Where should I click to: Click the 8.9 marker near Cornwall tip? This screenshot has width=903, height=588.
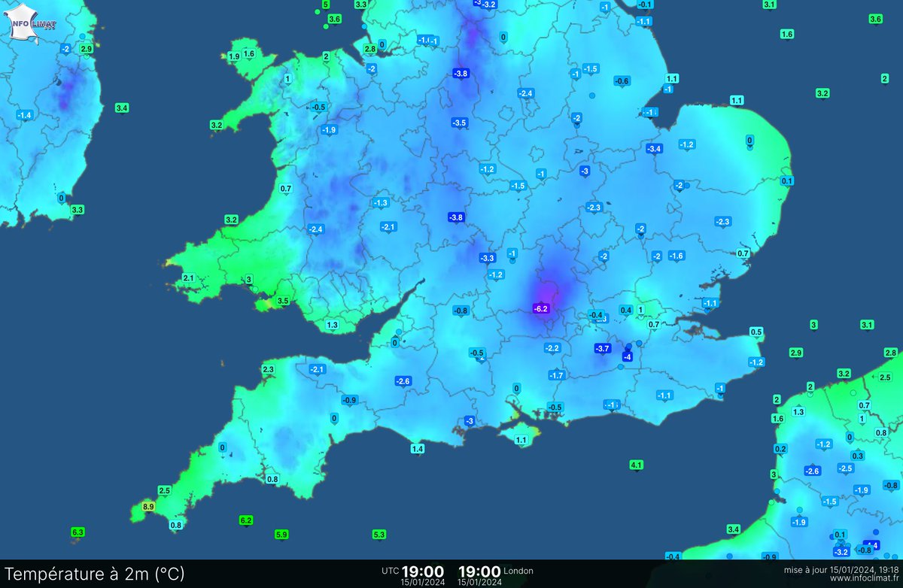coord(147,508)
